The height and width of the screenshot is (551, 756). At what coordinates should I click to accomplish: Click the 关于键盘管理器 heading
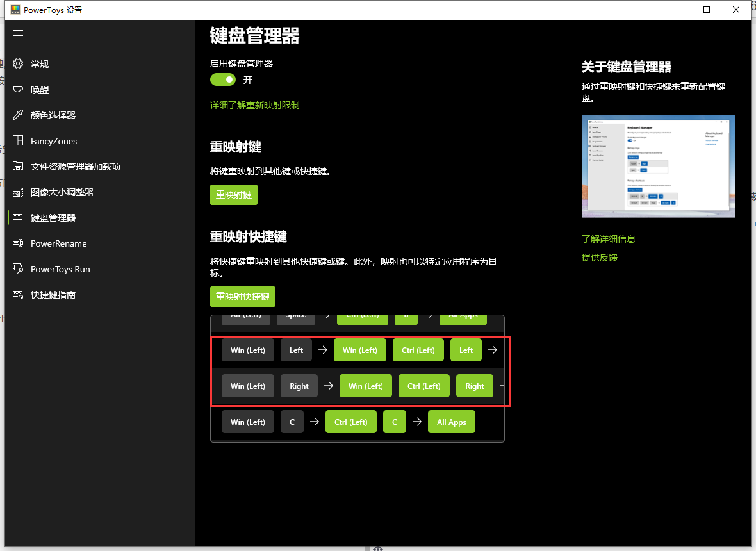627,67
